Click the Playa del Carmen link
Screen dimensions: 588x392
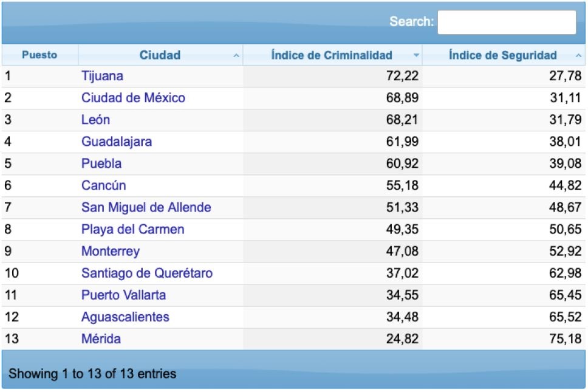pyautogui.click(x=133, y=229)
